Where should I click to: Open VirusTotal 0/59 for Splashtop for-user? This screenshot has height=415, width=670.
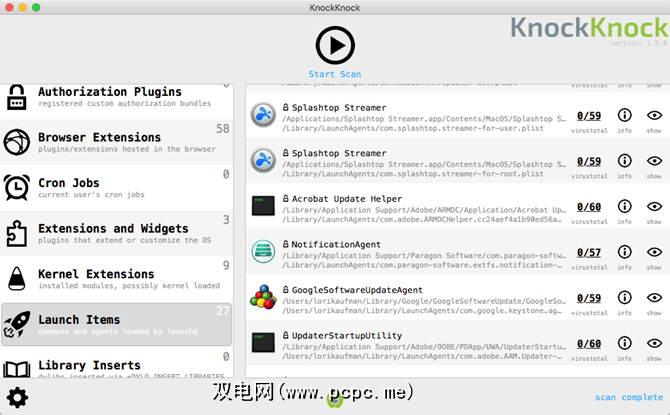click(x=589, y=116)
